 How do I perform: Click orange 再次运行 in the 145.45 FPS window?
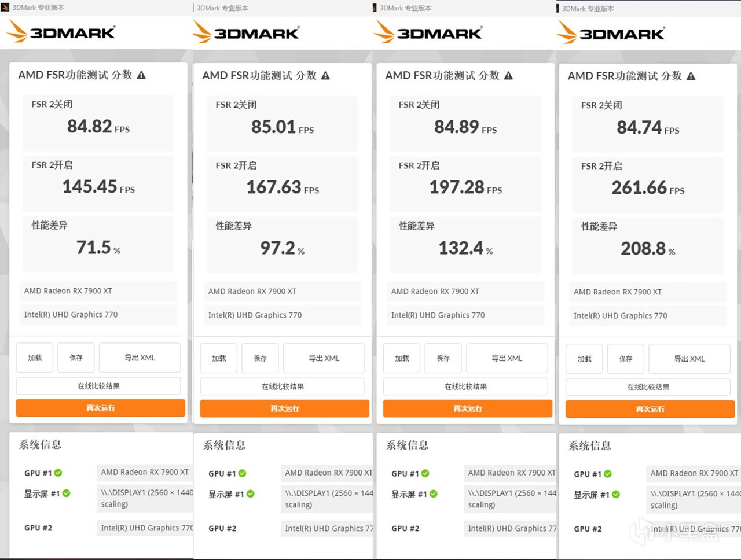point(101,408)
